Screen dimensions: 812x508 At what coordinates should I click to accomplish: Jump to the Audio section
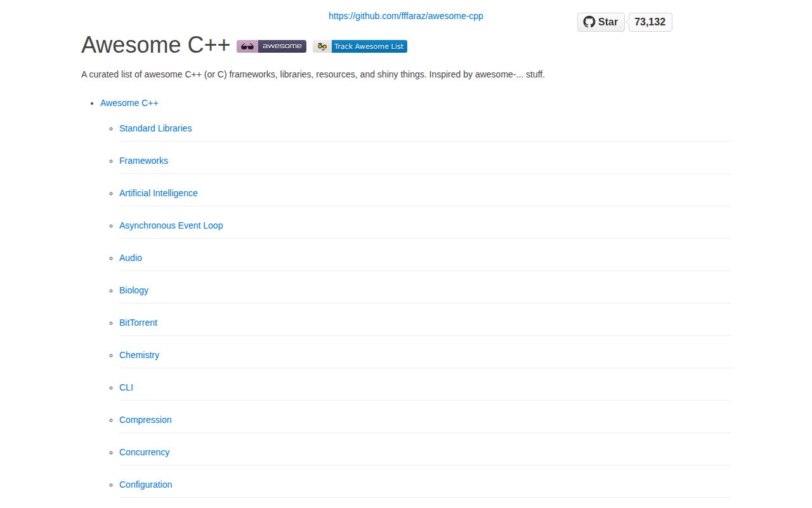click(131, 258)
